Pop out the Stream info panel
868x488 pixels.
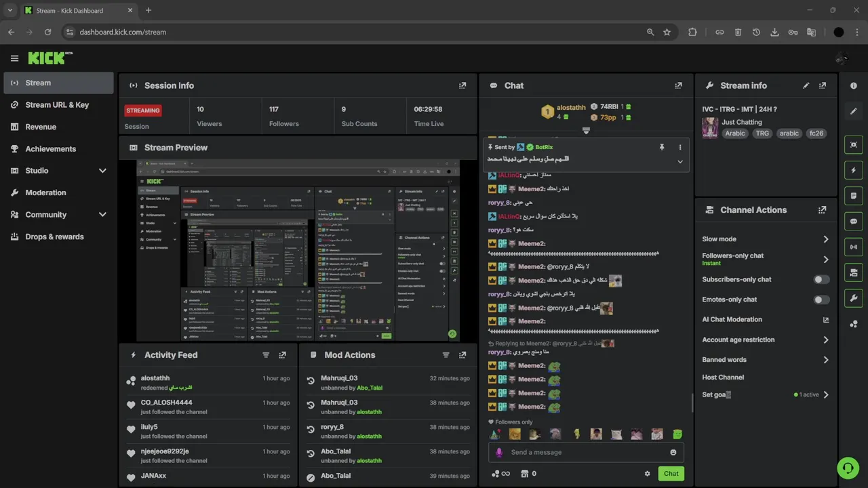823,85
